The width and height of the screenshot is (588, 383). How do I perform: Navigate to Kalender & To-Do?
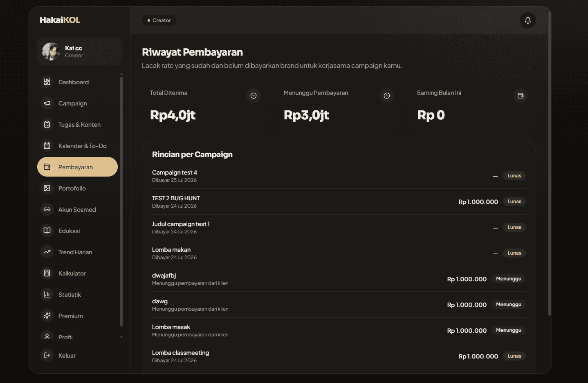coord(77,146)
